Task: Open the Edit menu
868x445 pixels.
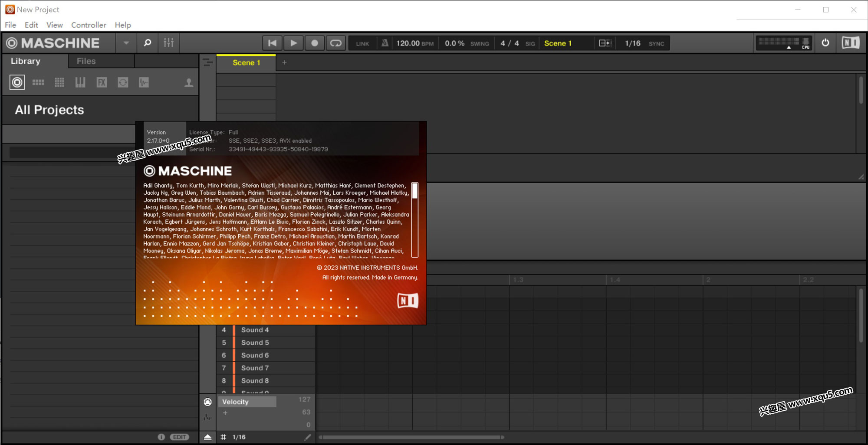Action: click(31, 25)
